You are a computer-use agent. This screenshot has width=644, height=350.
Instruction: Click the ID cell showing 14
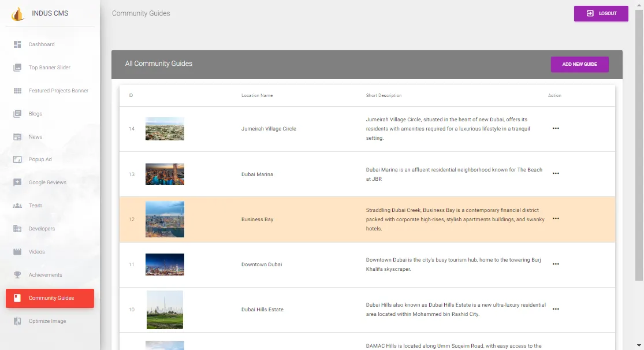point(132,129)
